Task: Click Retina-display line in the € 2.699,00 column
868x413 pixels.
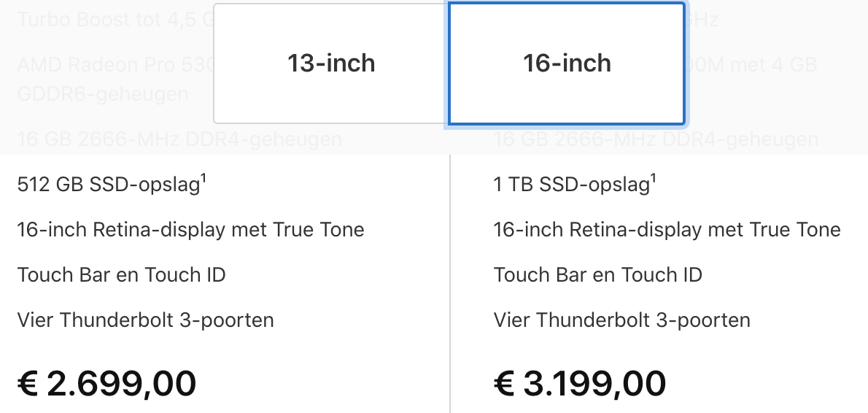Action: click(x=190, y=229)
